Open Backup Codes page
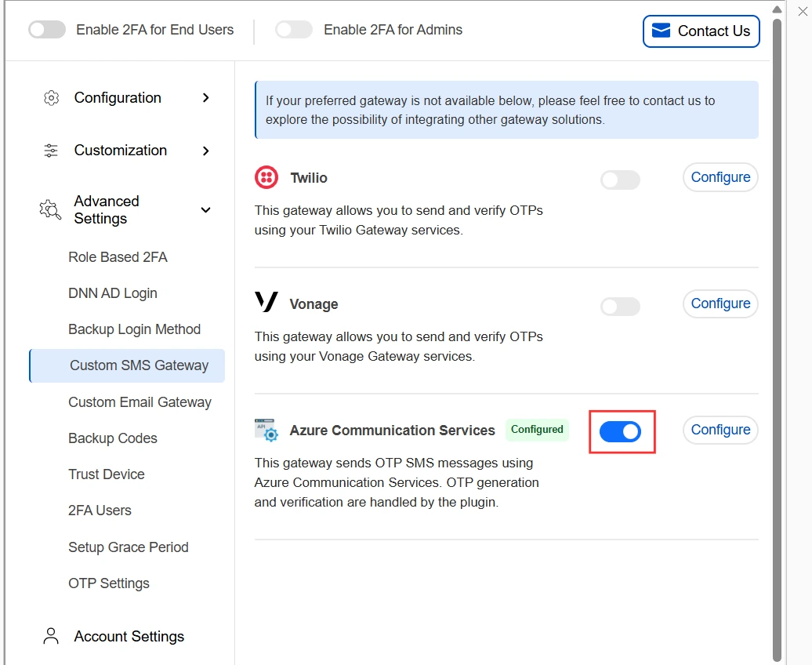The height and width of the screenshot is (665, 812). 113,438
